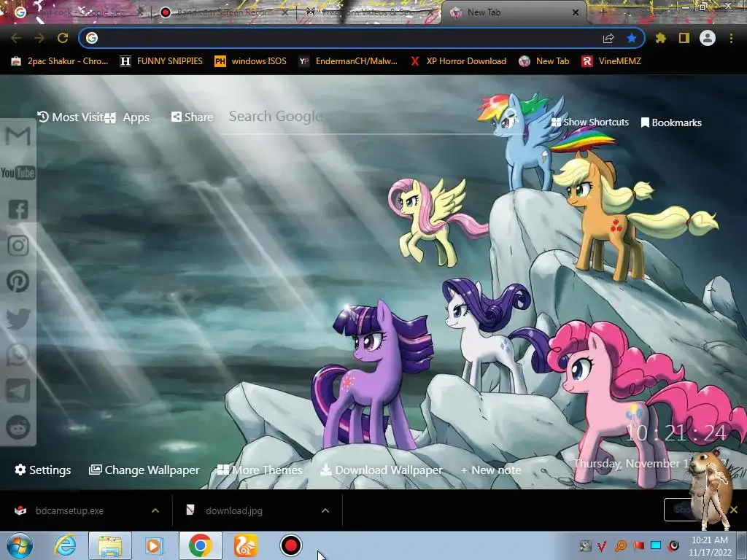This screenshot has height=560, width=747.
Task: Click Show Shortcuts
Action: (x=589, y=122)
